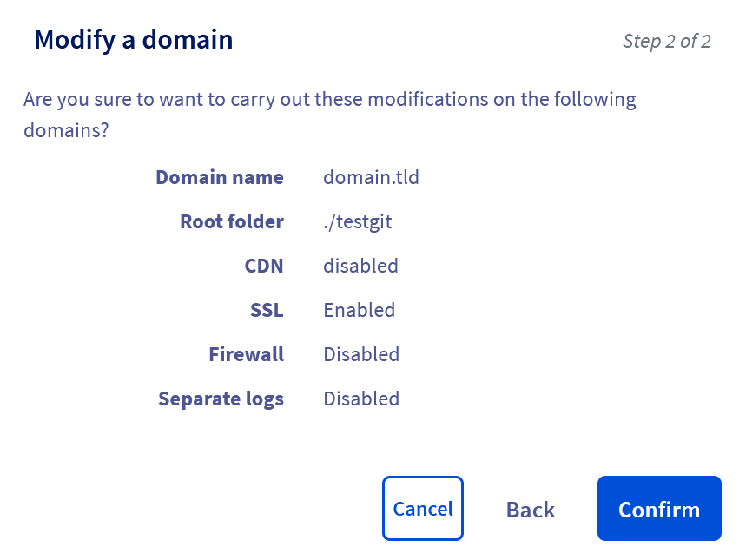Click the Separate logs label

(x=221, y=399)
